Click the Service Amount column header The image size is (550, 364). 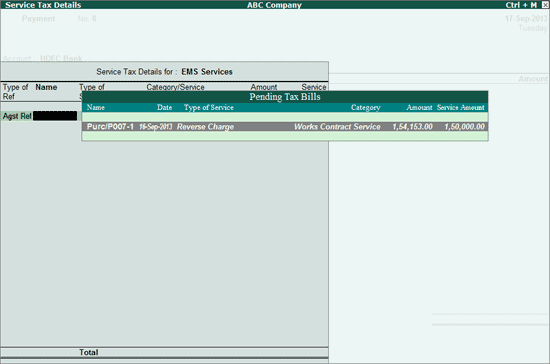point(461,107)
